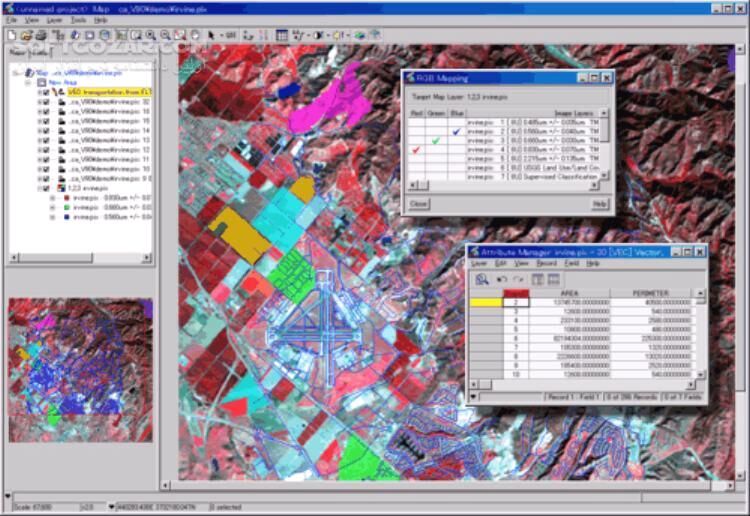Toggle visibility checkbox of irvine.pix layer 15
This screenshot has height=516, width=750.
point(46,121)
